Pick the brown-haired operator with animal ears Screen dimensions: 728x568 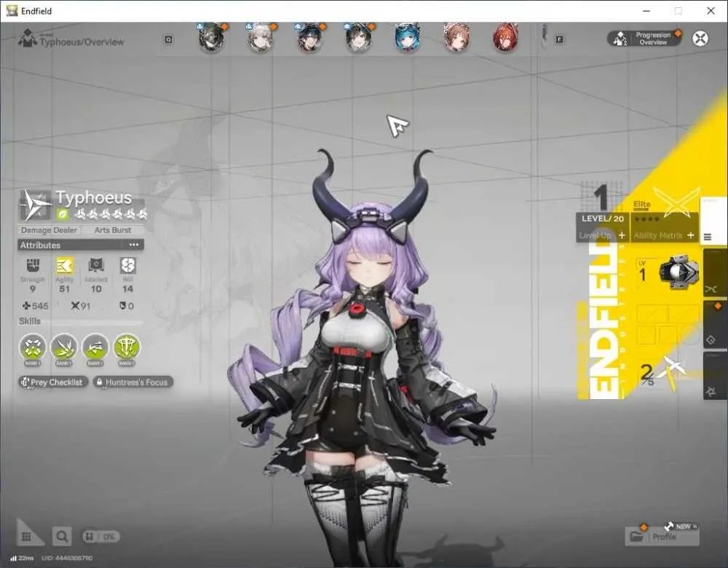point(456,38)
